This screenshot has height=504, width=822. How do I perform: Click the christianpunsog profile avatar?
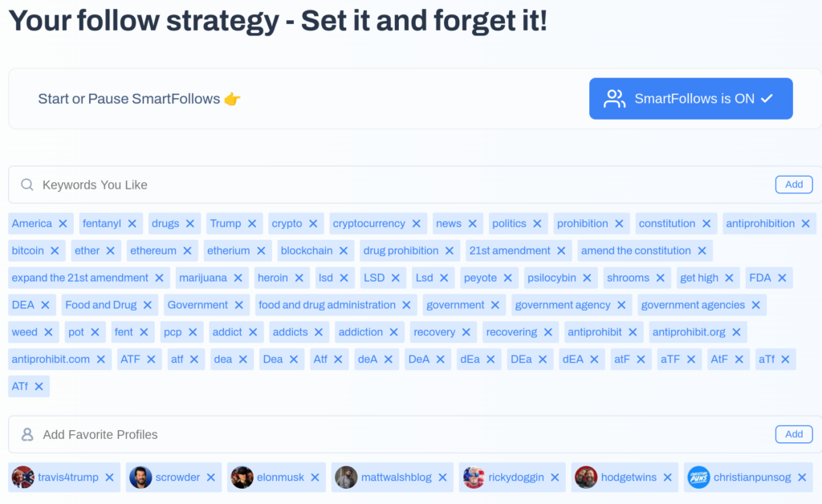(x=699, y=478)
